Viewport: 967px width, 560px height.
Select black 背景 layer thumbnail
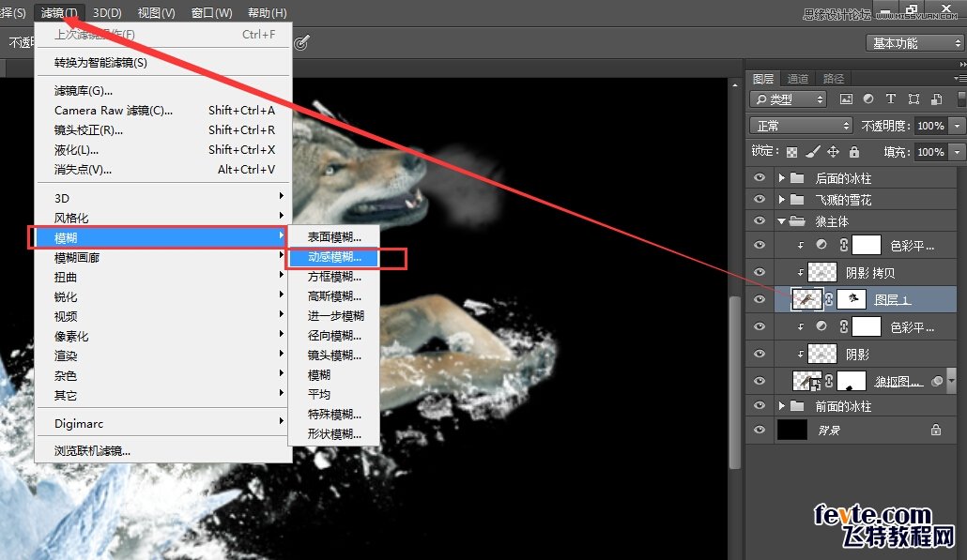pyautogui.click(x=791, y=430)
